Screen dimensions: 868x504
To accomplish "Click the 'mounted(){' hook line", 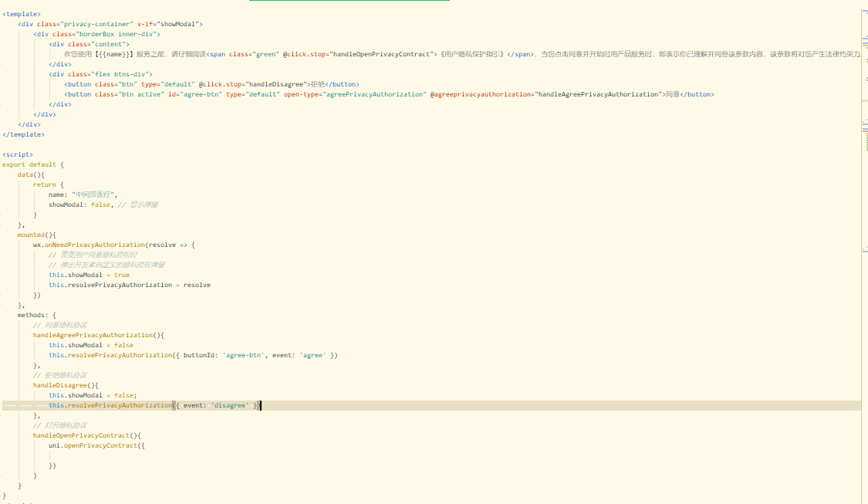I will [36, 235].
